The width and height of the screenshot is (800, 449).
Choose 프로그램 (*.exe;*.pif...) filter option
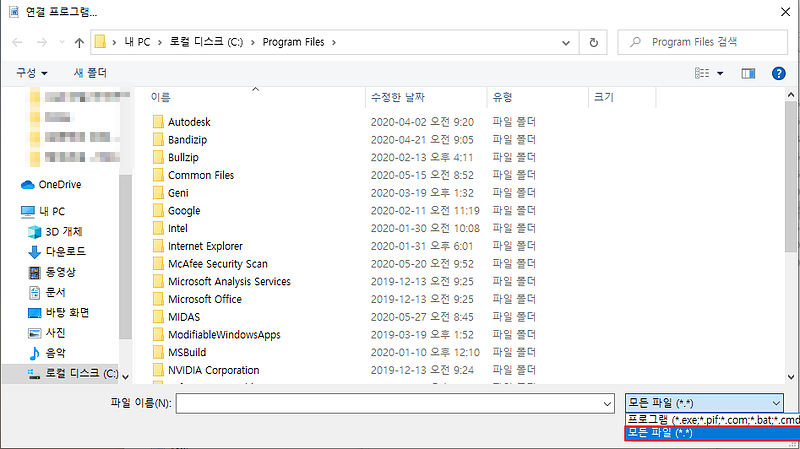tap(712, 420)
